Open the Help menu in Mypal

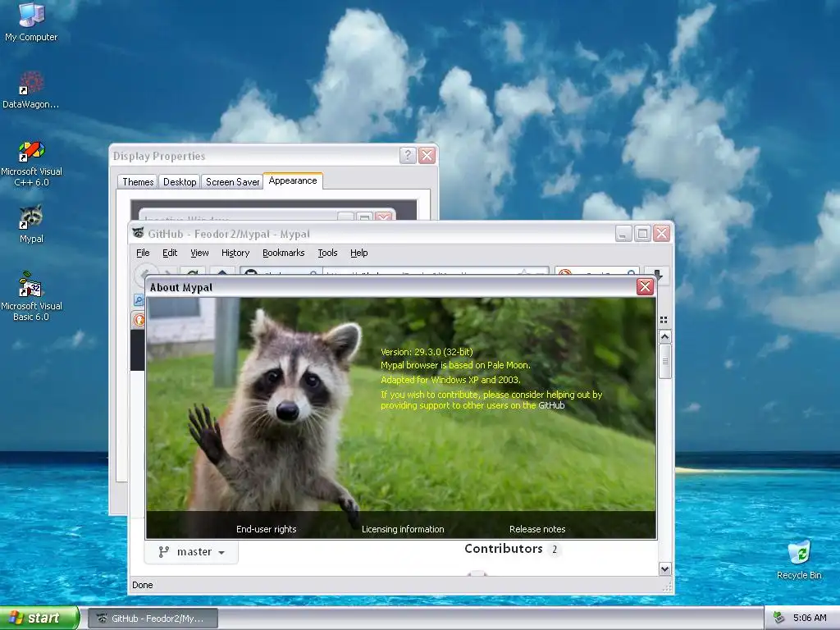click(359, 253)
